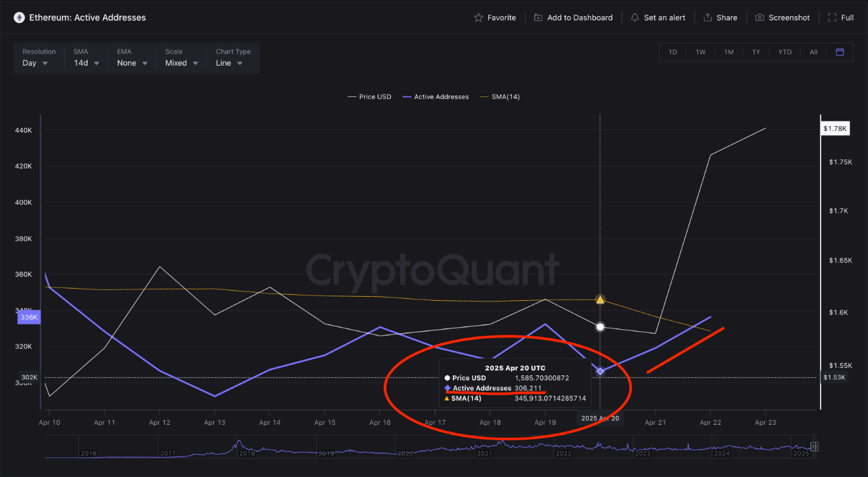Switch to the YTD time range
868x477 pixels.
coord(785,52)
